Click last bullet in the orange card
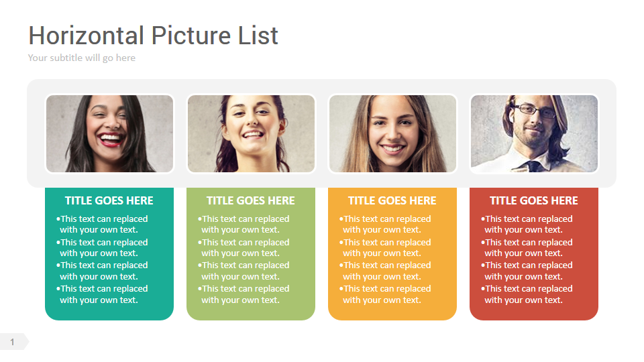This screenshot has width=644, height=362. (x=386, y=294)
